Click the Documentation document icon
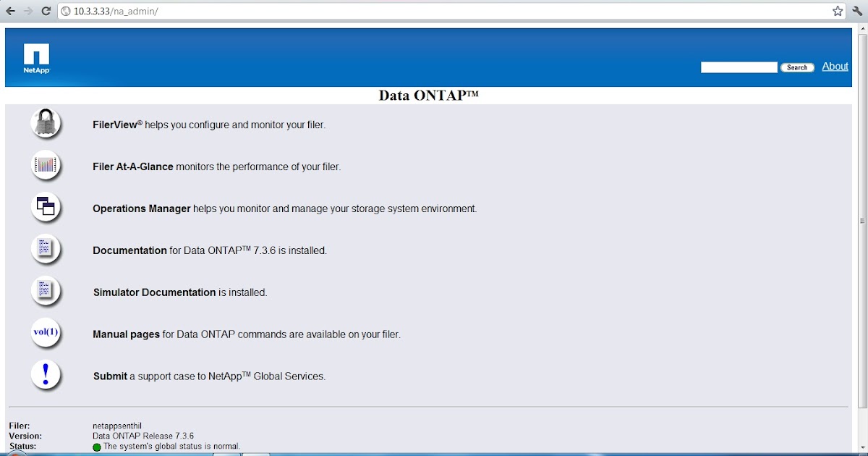Image resolution: width=868 pixels, height=456 pixels. (x=46, y=248)
